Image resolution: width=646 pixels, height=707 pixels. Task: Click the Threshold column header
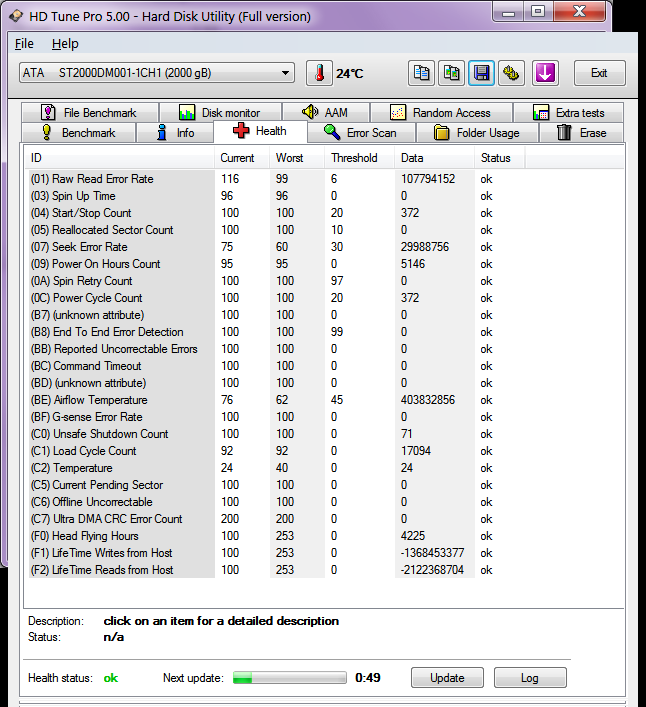point(359,158)
